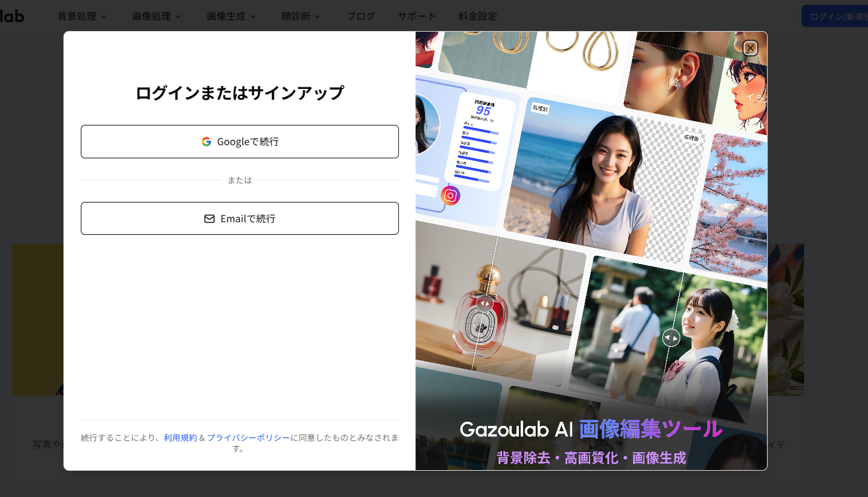Click the schoolgirl photo comparison slider handle
The width and height of the screenshot is (868, 497).
671,338
